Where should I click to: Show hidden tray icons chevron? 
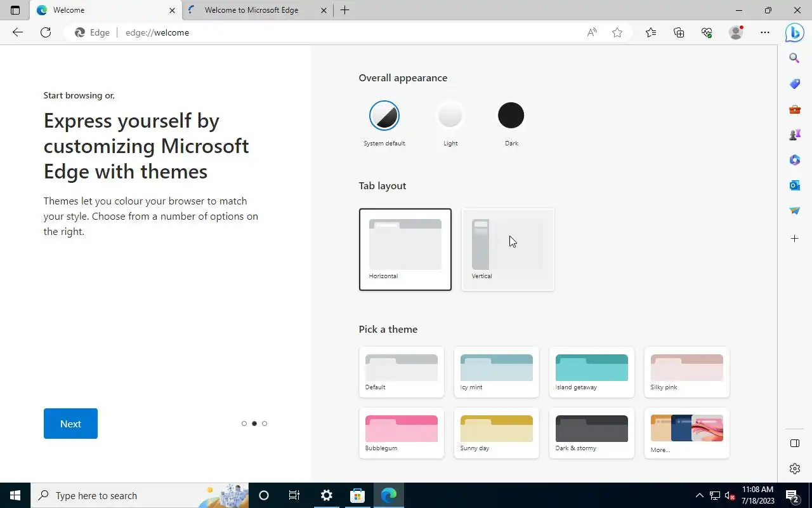(700, 495)
